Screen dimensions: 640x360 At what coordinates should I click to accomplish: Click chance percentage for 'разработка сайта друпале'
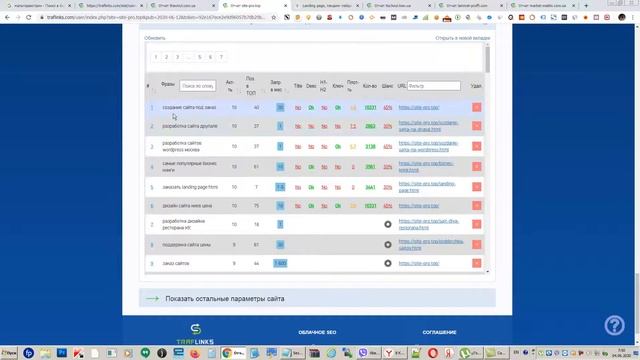[x=387, y=126]
